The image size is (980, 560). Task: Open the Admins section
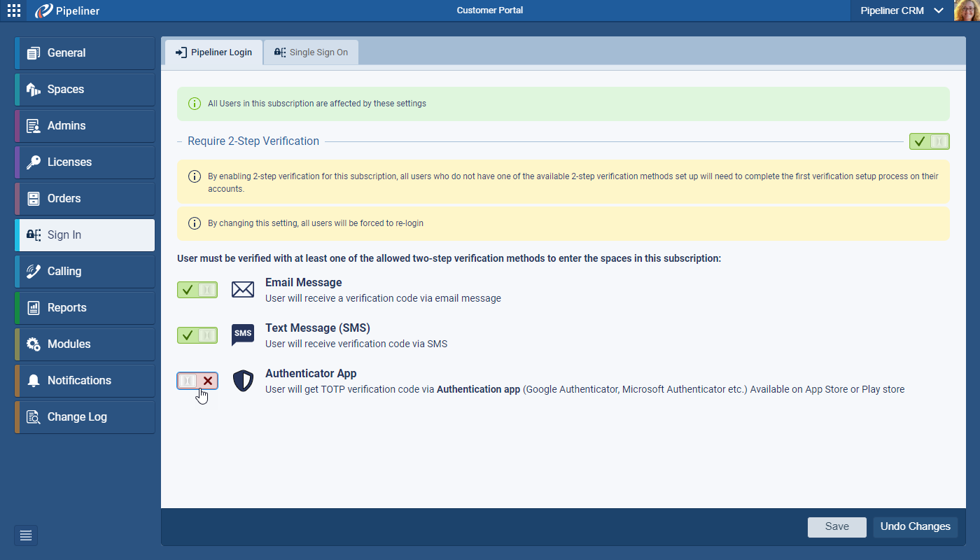[85, 126]
